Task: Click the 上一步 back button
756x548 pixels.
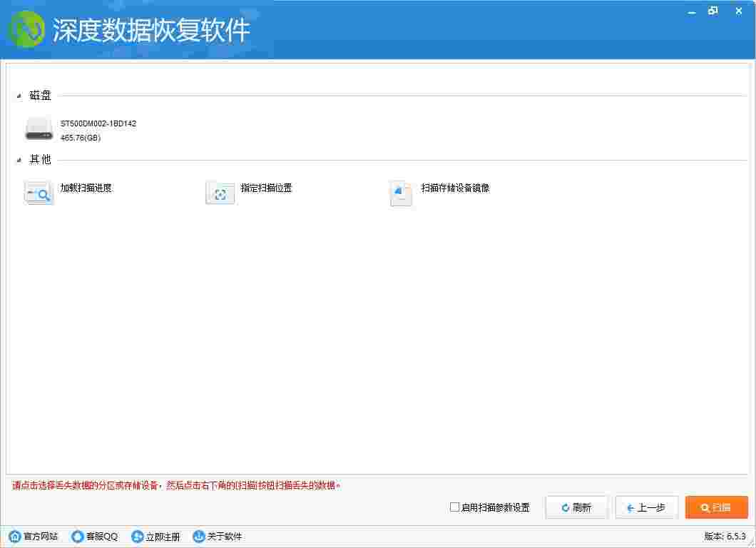Action: [646, 507]
